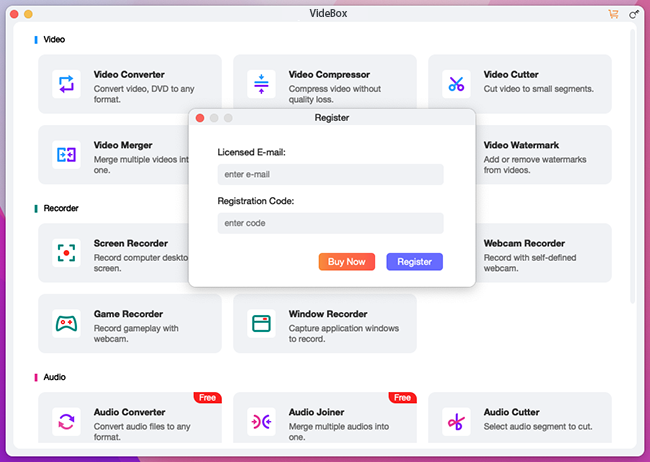Select the Webcam Recorder title
650x462 pixels.
[x=524, y=243]
